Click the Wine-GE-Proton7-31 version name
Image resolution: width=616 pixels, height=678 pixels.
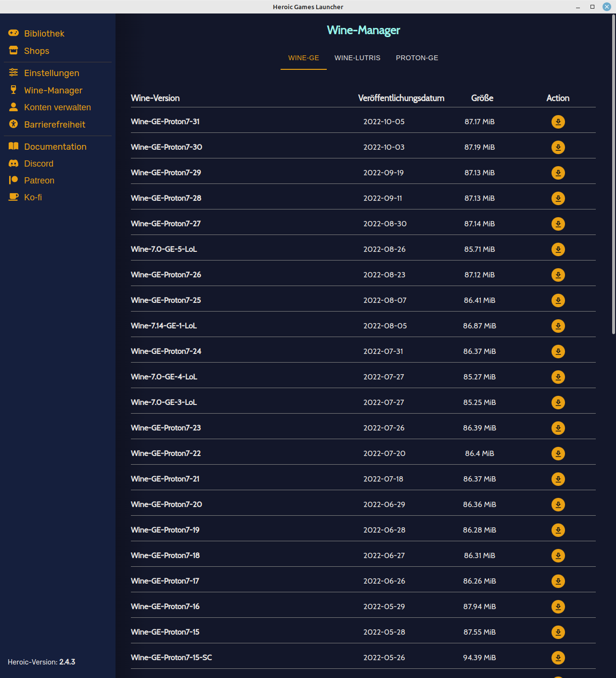pyautogui.click(x=165, y=122)
